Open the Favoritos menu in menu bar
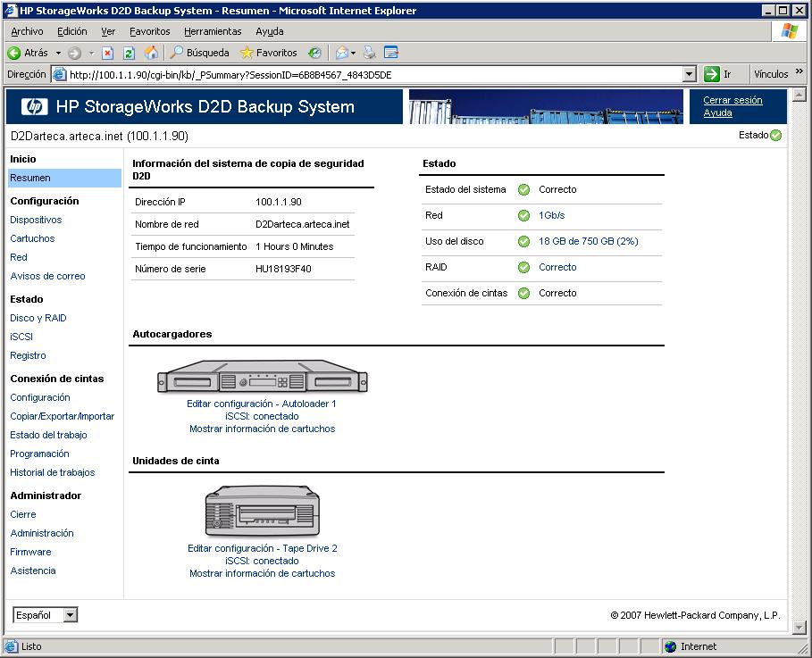Viewport: 812px width, 658px height. [x=150, y=31]
